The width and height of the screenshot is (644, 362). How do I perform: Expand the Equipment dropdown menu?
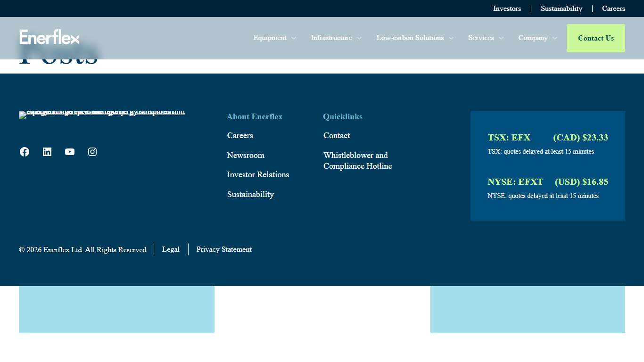click(x=274, y=38)
